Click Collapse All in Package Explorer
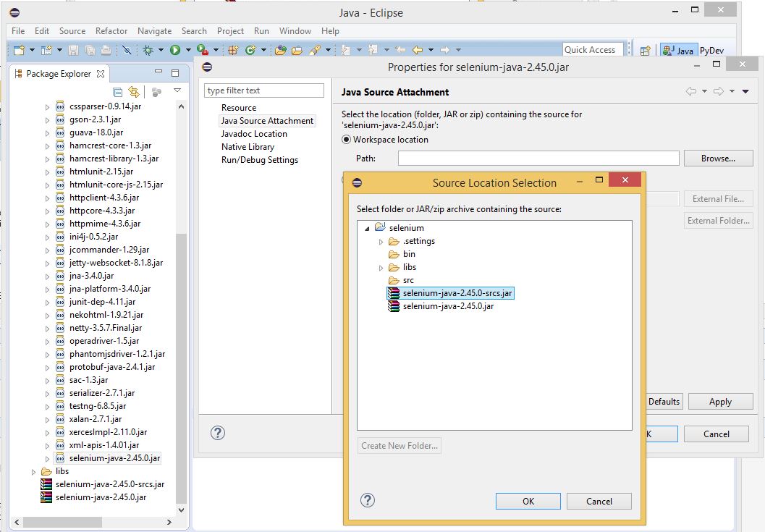 (117, 92)
